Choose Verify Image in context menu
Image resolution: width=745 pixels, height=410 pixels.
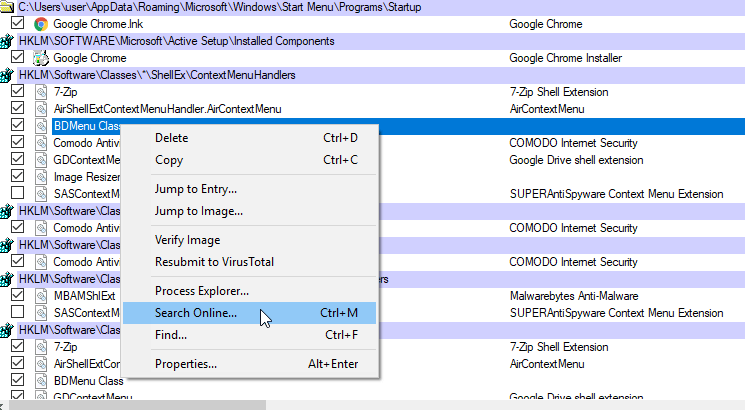(x=249, y=240)
